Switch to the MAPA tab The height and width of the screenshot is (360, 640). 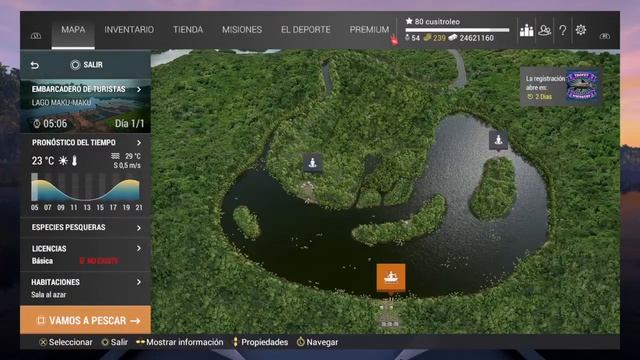73,30
